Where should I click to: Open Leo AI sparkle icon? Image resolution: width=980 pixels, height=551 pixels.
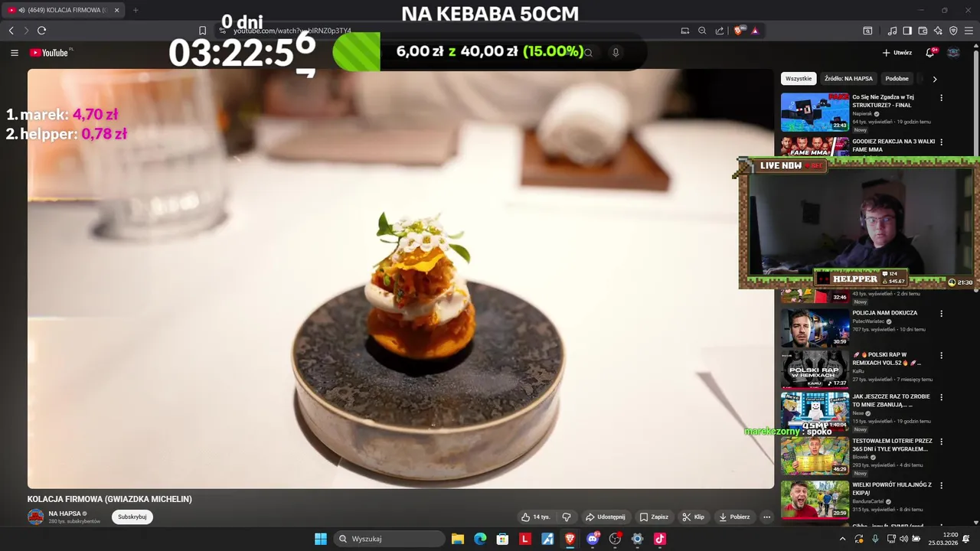(x=938, y=31)
